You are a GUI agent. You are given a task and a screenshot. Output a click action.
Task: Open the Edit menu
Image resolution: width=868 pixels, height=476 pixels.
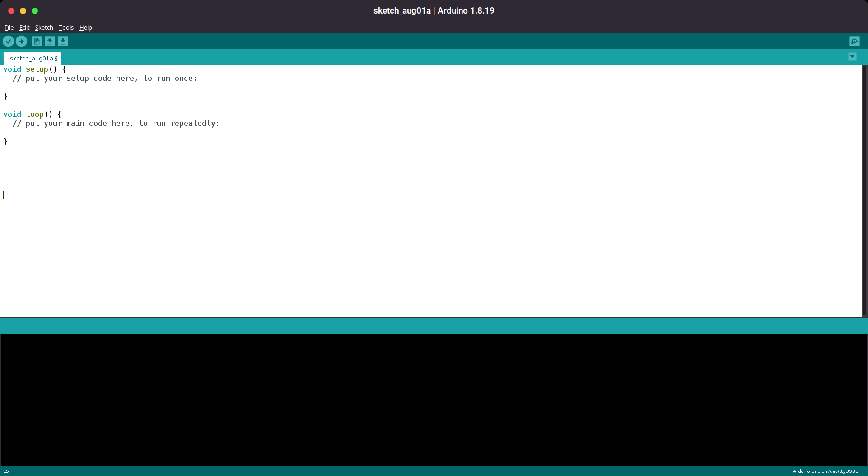pos(24,28)
